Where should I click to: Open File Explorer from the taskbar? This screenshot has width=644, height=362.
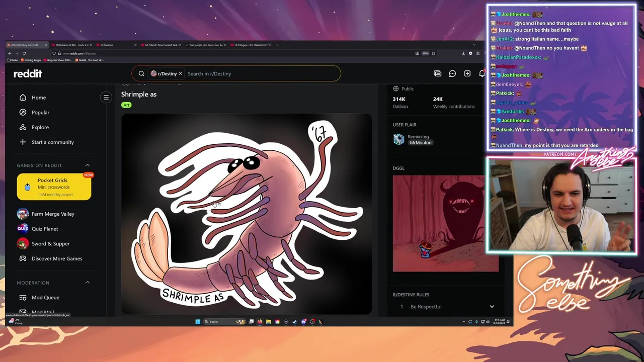(269, 322)
